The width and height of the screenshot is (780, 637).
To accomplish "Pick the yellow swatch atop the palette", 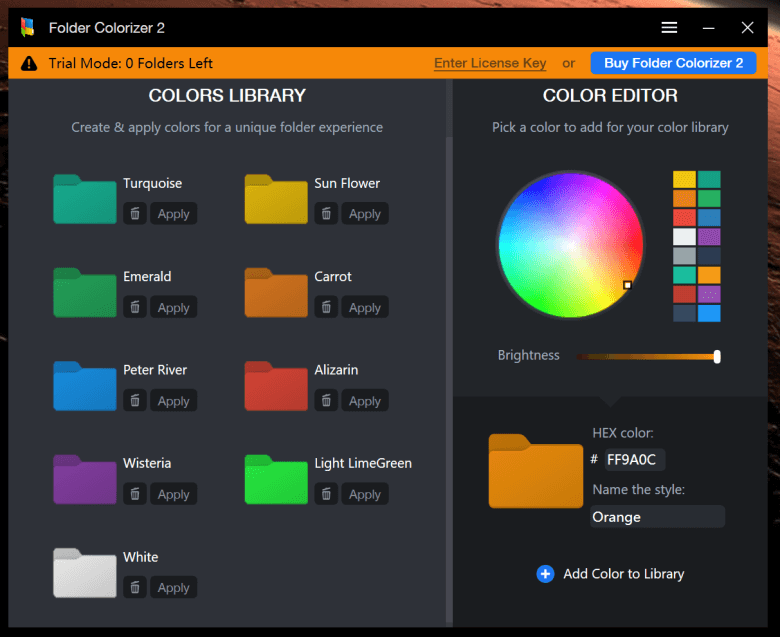I will tap(684, 179).
